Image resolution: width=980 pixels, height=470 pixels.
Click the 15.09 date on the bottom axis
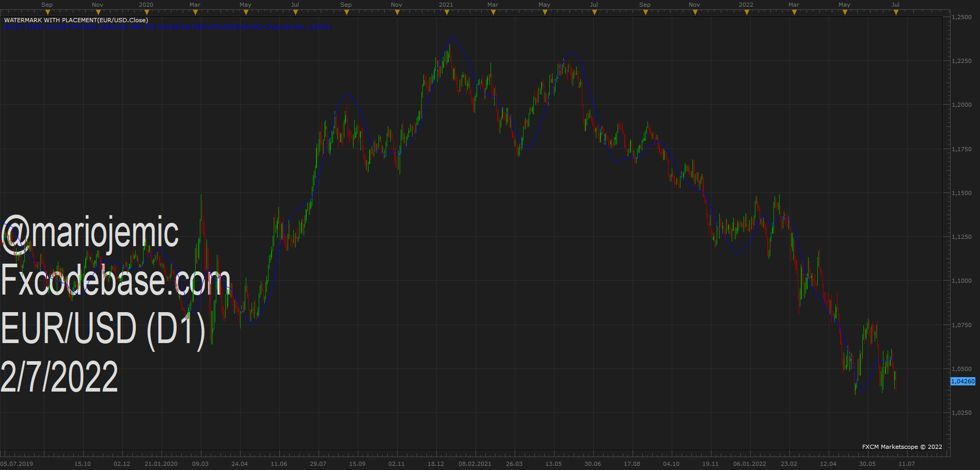357,464
